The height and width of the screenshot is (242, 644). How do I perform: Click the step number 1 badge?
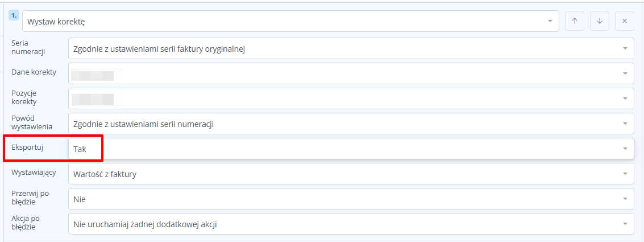coord(14,15)
